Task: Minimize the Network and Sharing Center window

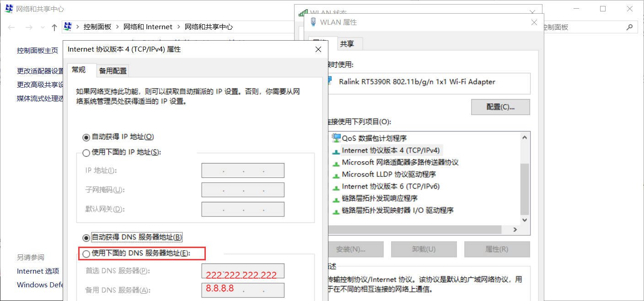Action: (576, 9)
